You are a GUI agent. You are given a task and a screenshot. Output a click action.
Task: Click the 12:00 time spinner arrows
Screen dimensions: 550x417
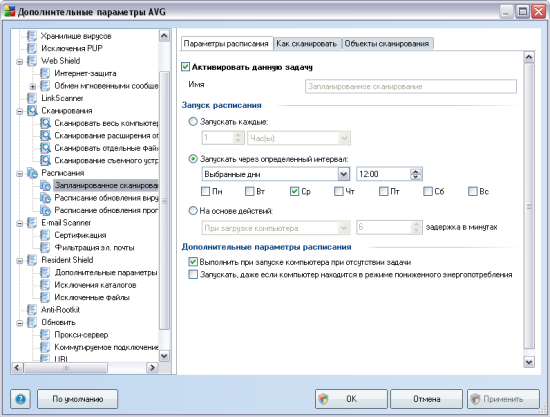click(416, 174)
